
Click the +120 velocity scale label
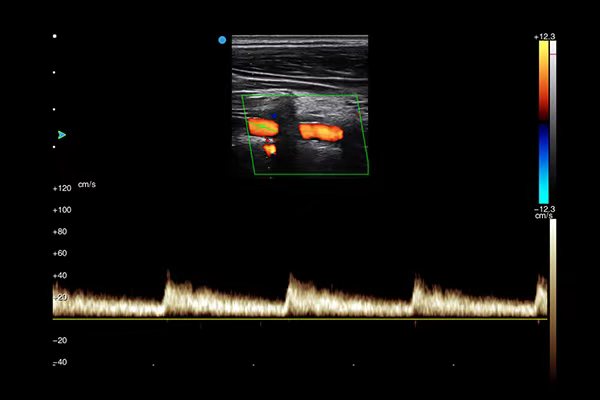click(61, 188)
